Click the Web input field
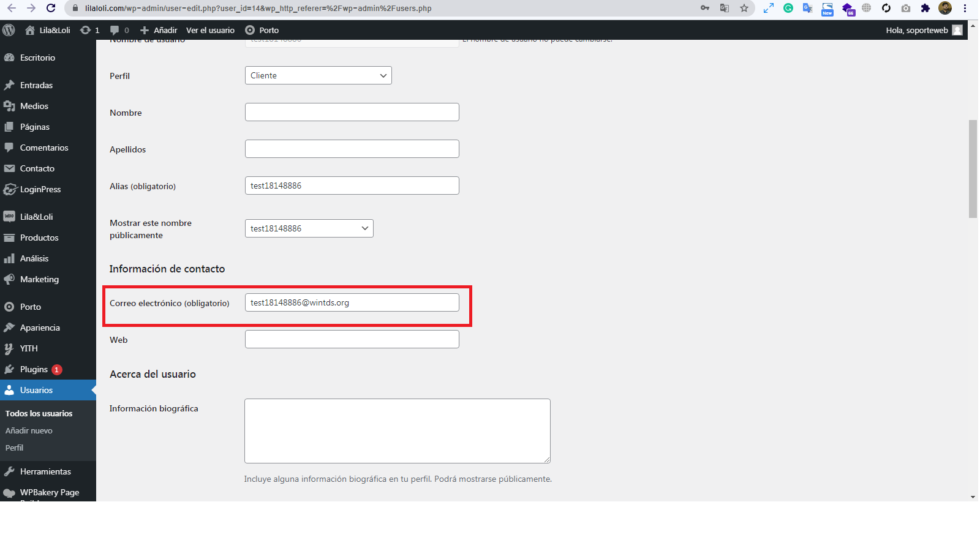 point(352,339)
